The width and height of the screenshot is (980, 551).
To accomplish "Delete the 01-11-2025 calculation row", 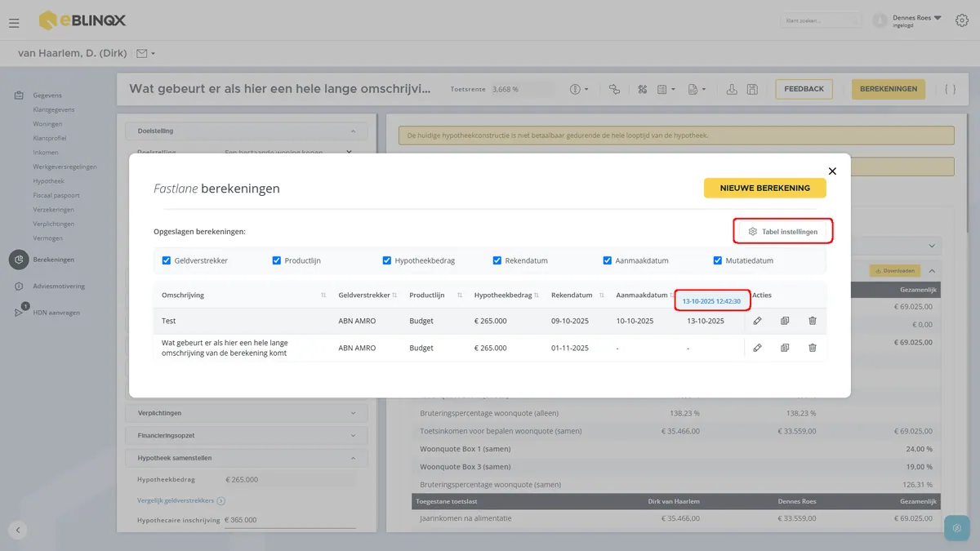I will (813, 348).
